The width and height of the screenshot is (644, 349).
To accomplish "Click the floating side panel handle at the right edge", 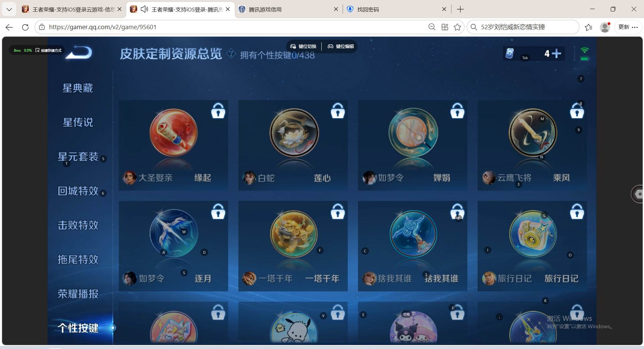I will 637,194.
